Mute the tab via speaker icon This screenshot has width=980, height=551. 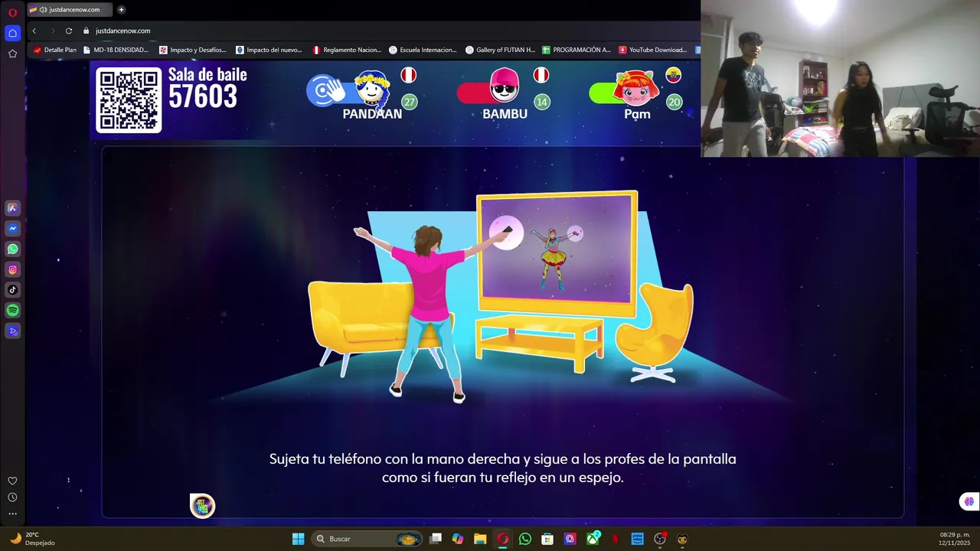click(43, 10)
